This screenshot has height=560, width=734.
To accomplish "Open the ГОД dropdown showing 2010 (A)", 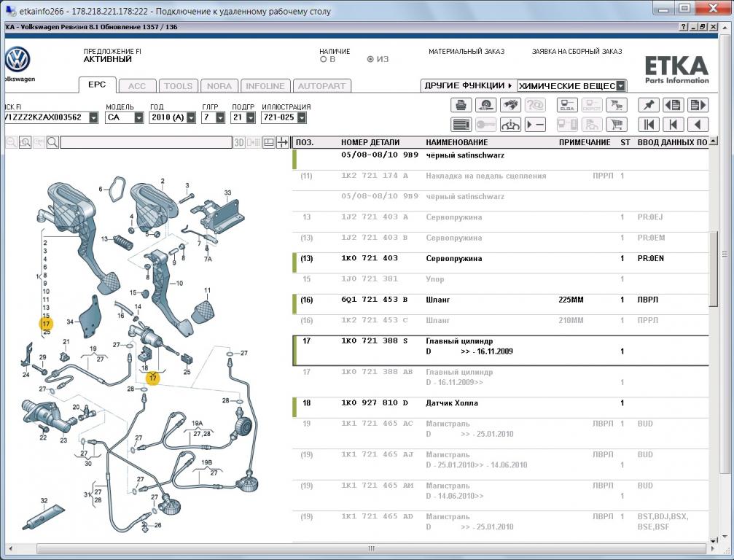I will tap(191, 117).
